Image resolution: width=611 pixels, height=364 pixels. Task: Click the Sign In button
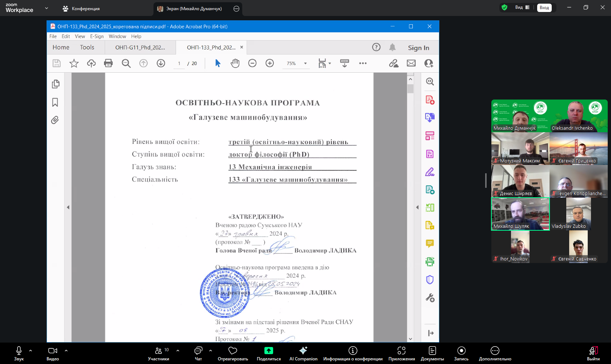coord(418,48)
